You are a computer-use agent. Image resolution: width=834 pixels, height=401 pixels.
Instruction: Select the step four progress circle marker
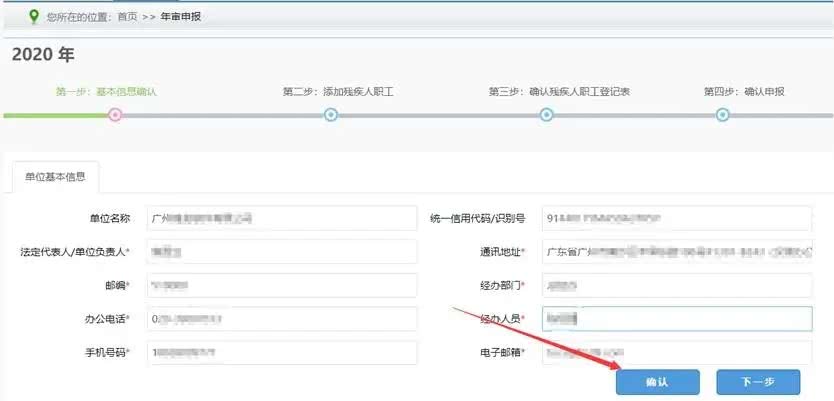click(x=723, y=115)
